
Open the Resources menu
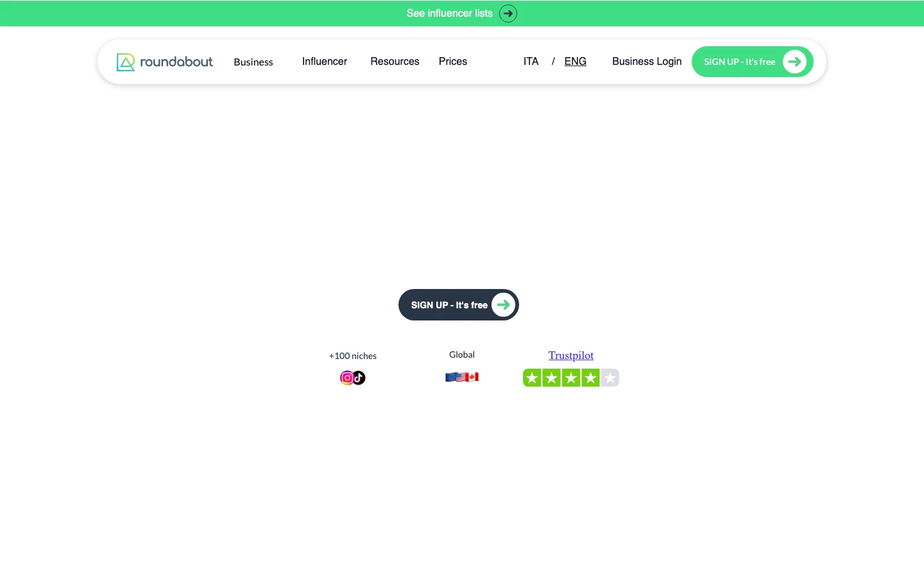[x=395, y=62]
